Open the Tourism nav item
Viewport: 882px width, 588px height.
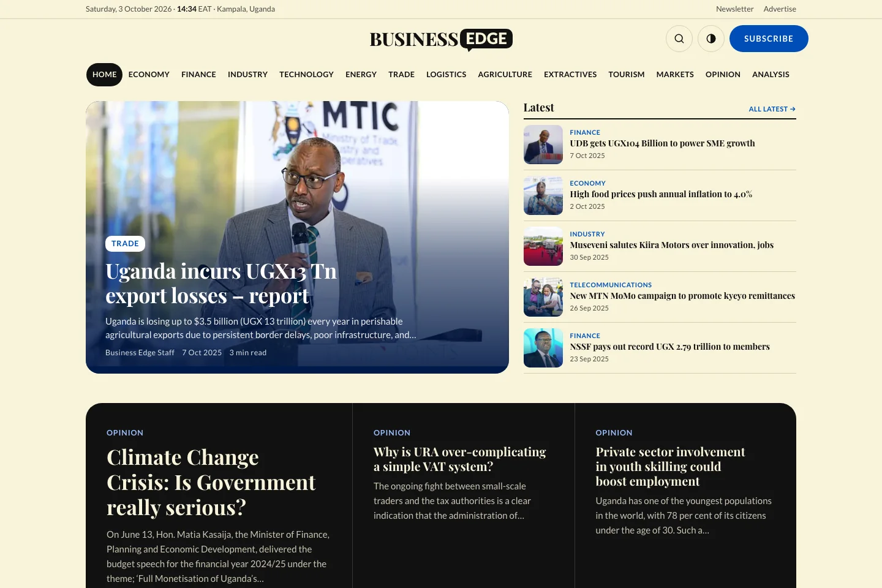(x=626, y=75)
